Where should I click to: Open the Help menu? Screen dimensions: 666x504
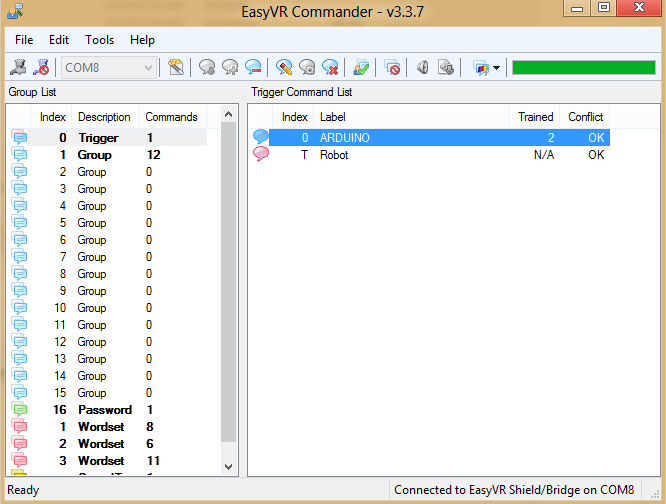pos(142,40)
